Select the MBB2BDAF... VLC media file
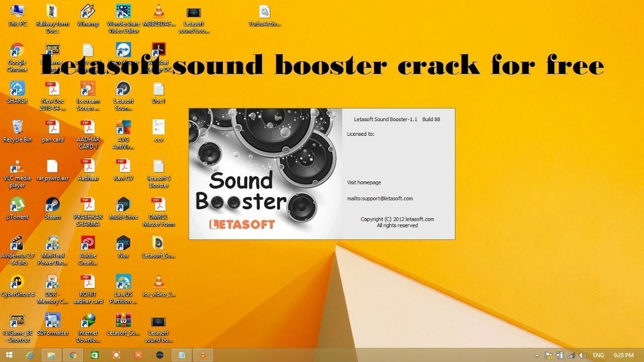 point(158,16)
